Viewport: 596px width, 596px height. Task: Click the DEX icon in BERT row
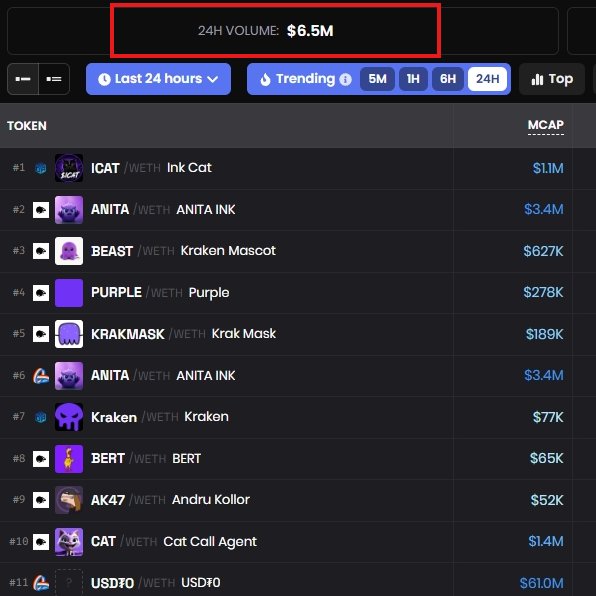coord(41,459)
